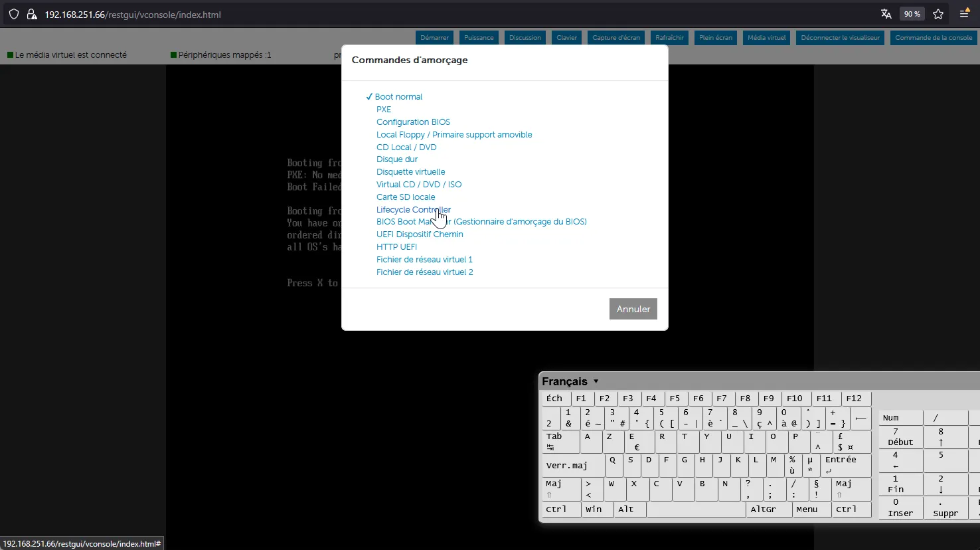Toggle the Verr.maj caps lock key
This screenshot has height=550, width=980.
pyautogui.click(x=573, y=466)
